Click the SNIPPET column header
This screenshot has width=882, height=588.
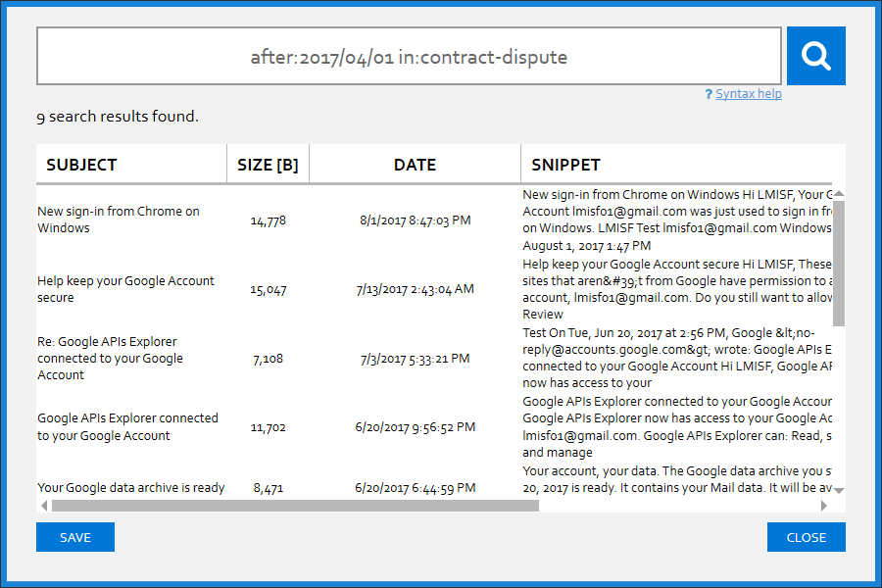[564, 164]
